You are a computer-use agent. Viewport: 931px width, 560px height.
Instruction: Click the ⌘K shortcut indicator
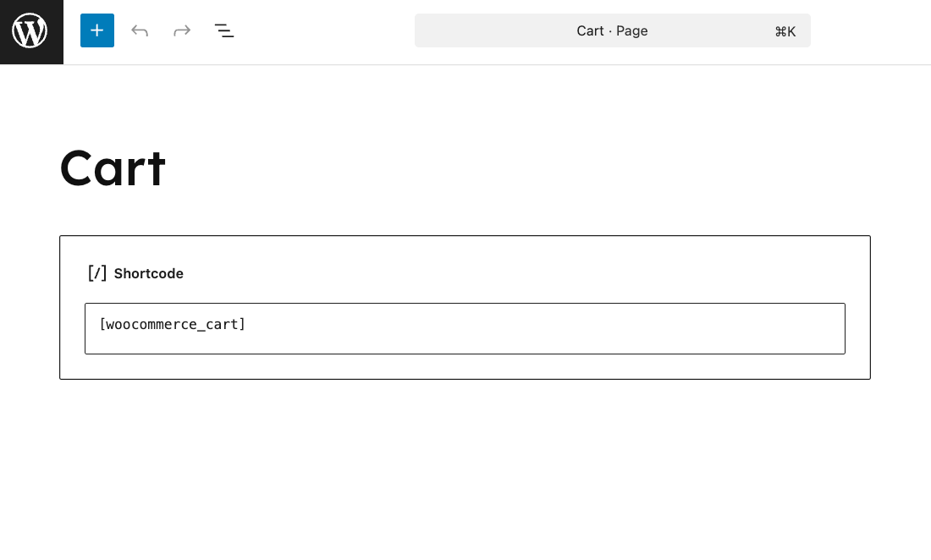click(x=785, y=31)
